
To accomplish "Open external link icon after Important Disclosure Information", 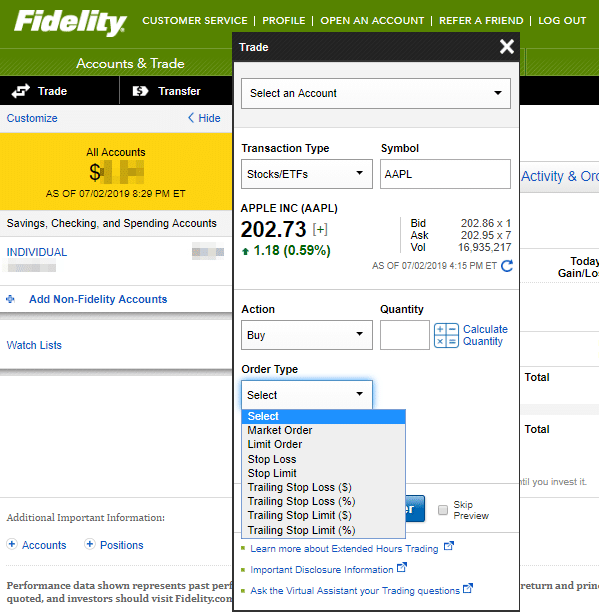I will (402, 568).
